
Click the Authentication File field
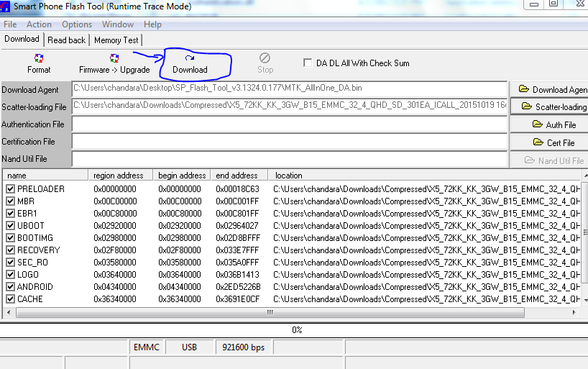[x=290, y=124]
